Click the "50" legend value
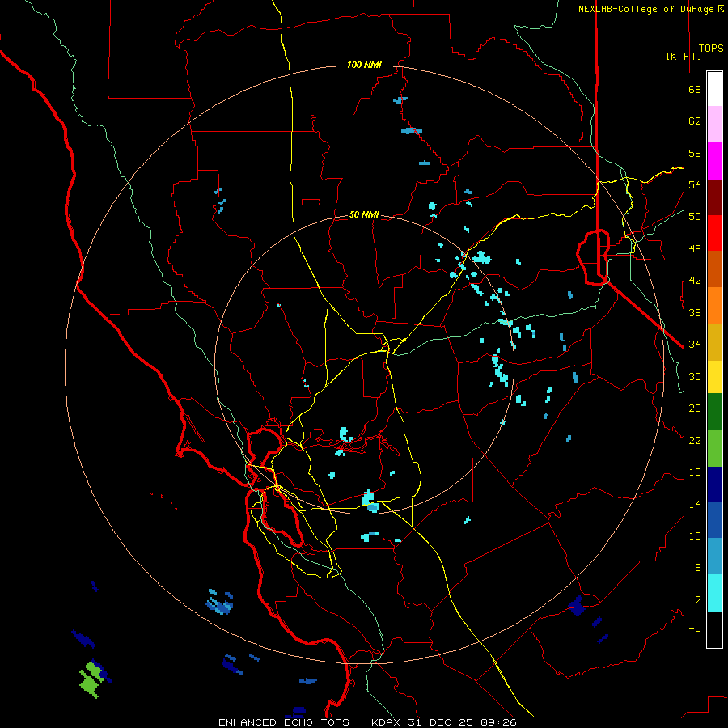728x728 pixels. click(695, 217)
